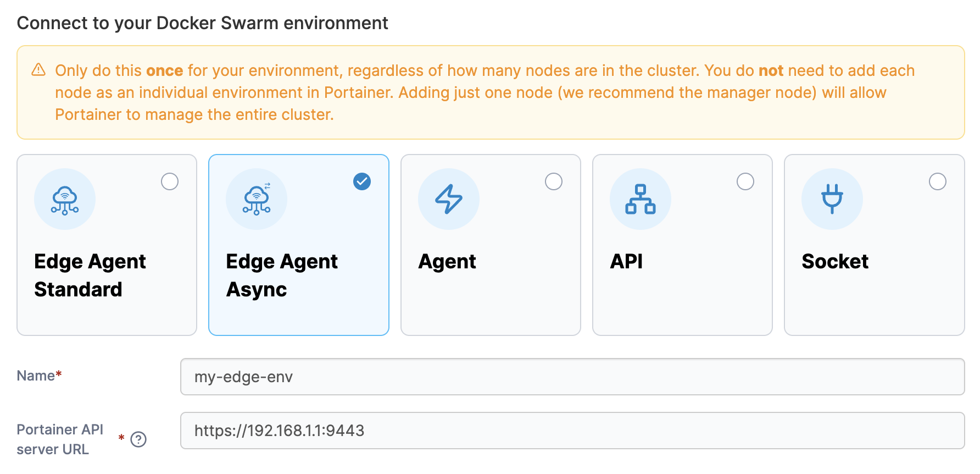Pick the "Agent" card title text

tap(447, 262)
